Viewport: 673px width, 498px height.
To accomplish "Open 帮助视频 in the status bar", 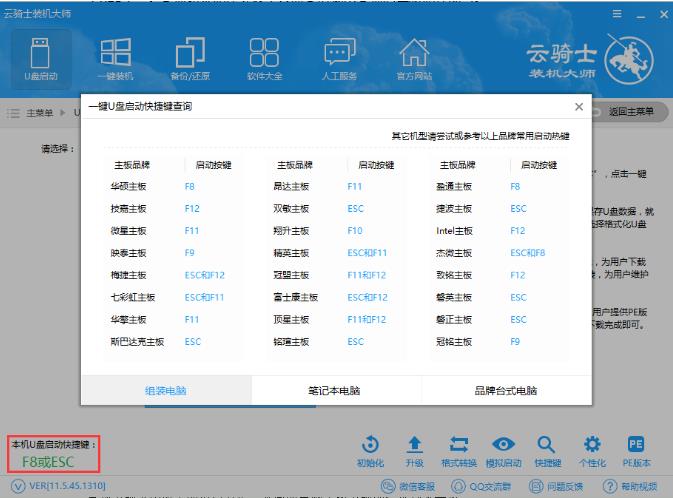I will click(x=630, y=486).
